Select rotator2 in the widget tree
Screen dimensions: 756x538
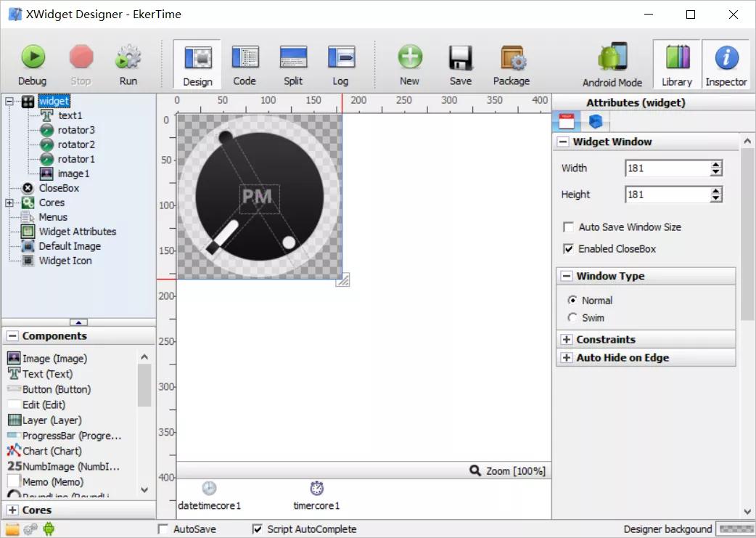pos(75,144)
